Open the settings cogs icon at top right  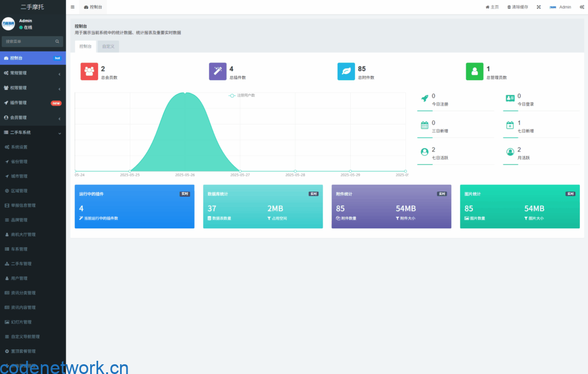(582, 7)
